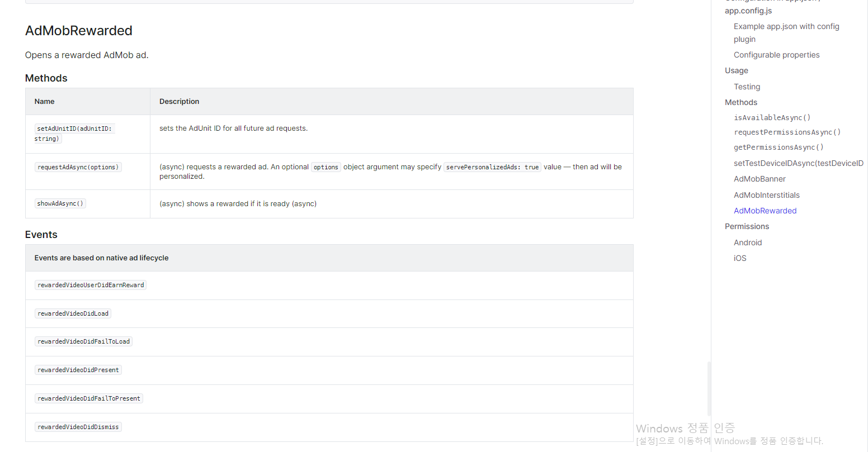This screenshot has height=452, width=868.
Task: Click rewardedVideoUserDidEarnReward event row
Action: coord(329,286)
